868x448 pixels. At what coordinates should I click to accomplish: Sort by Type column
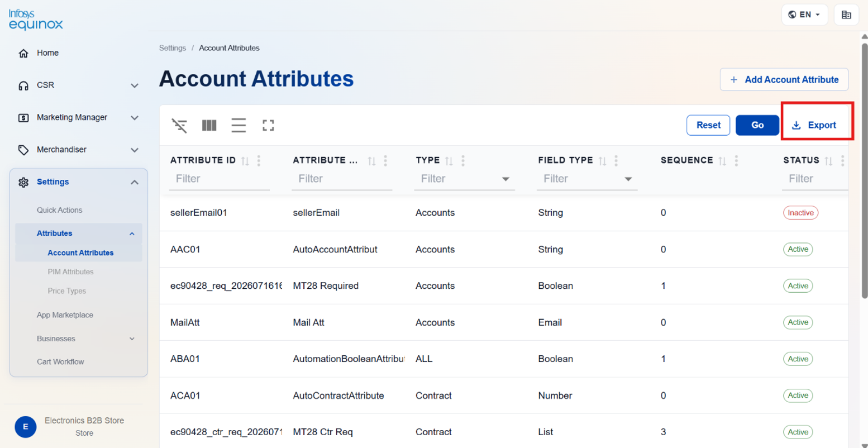click(x=449, y=161)
